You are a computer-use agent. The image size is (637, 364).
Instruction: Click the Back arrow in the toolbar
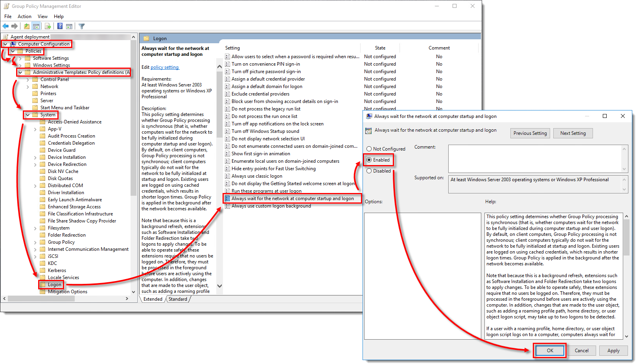pyautogui.click(x=6, y=26)
